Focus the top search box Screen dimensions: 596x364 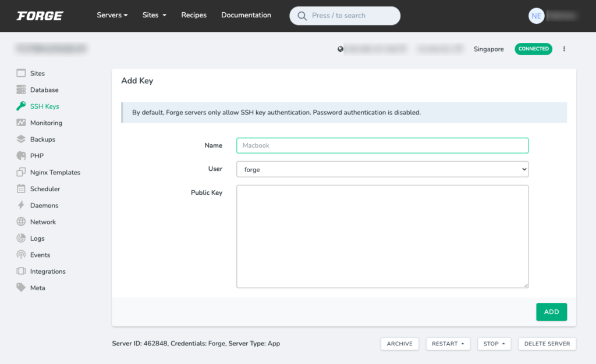[x=345, y=16]
